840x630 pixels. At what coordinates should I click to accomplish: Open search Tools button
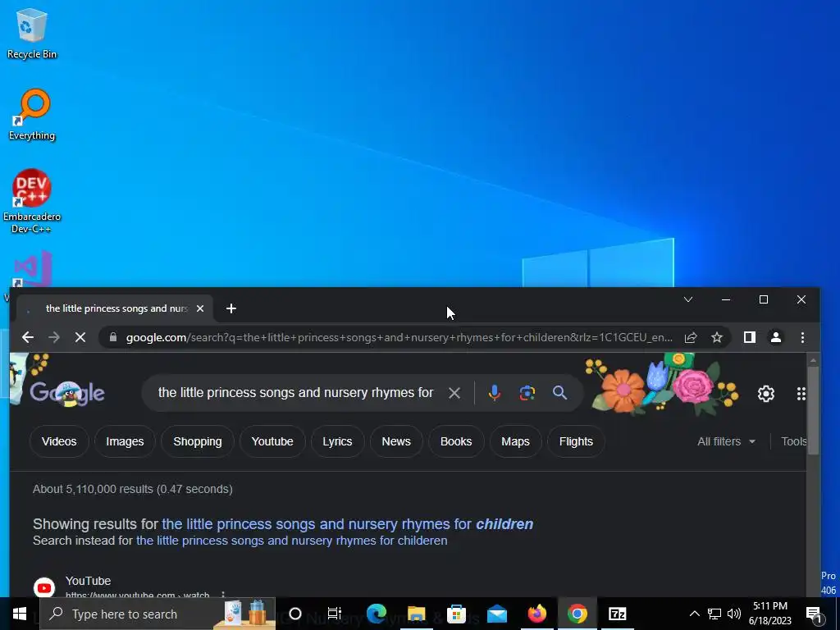point(793,441)
